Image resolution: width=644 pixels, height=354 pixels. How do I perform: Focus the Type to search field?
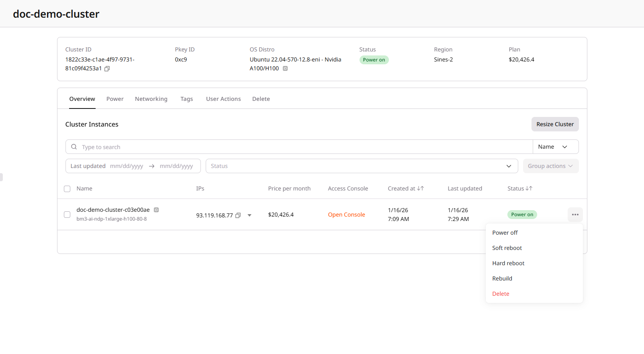point(299,147)
